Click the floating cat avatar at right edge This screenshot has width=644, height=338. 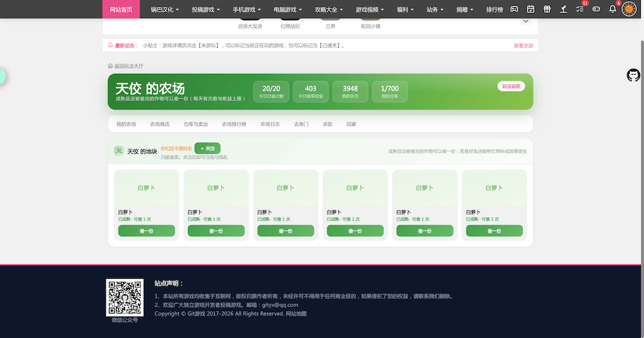point(633,75)
